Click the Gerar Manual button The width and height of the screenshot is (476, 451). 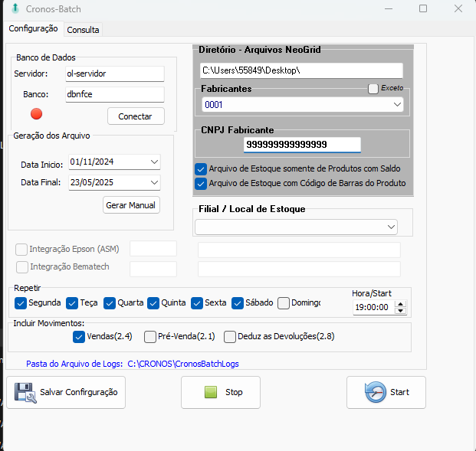click(131, 205)
